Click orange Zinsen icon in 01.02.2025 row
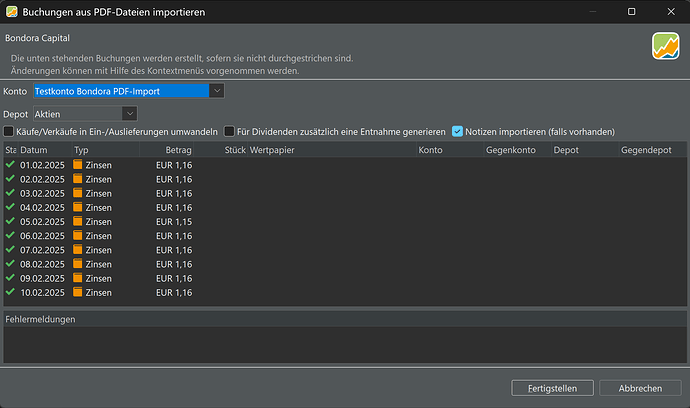 tap(78, 165)
